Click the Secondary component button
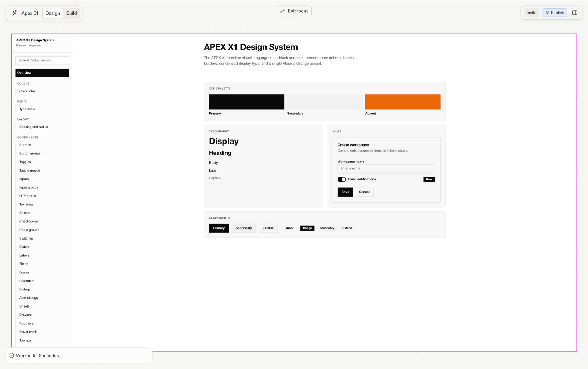This screenshot has width=588, height=369. coord(244,228)
